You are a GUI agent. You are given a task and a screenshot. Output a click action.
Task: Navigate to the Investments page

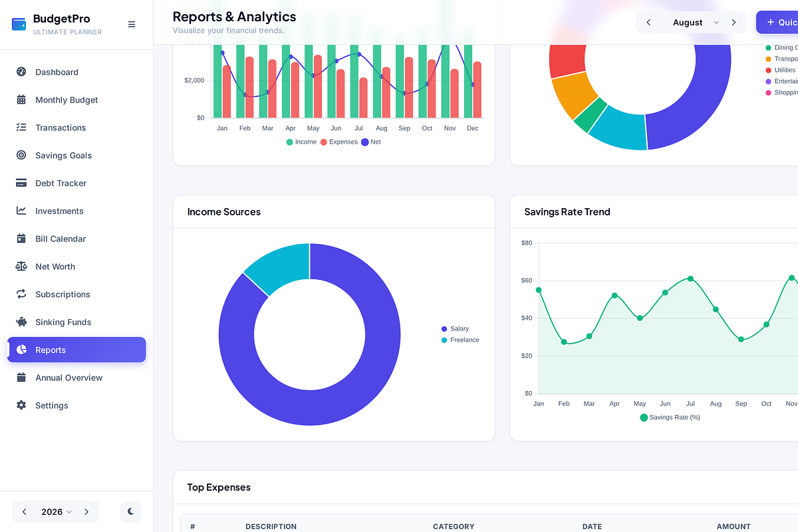pos(76,211)
